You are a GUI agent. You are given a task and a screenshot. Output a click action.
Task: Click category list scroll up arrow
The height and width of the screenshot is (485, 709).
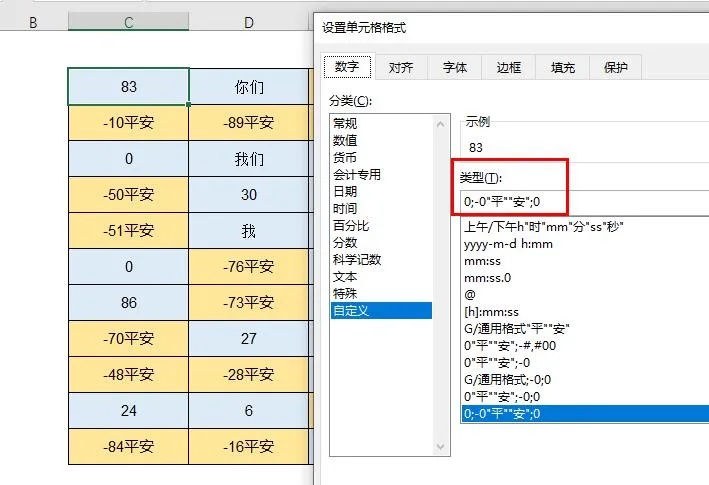click(x=441, y=124)
